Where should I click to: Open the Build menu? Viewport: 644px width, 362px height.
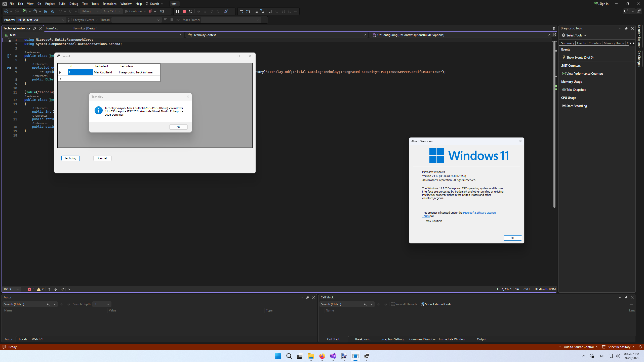point(62,4)
